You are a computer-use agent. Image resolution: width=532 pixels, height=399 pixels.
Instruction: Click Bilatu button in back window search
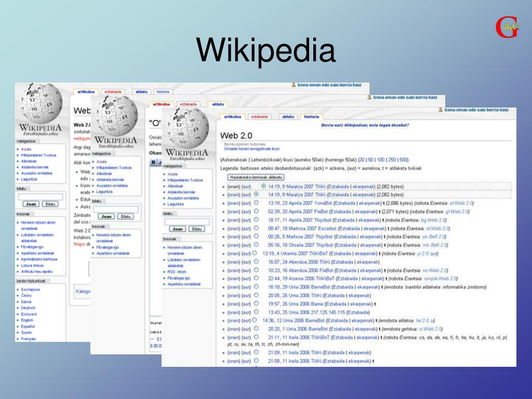(50, 204)
